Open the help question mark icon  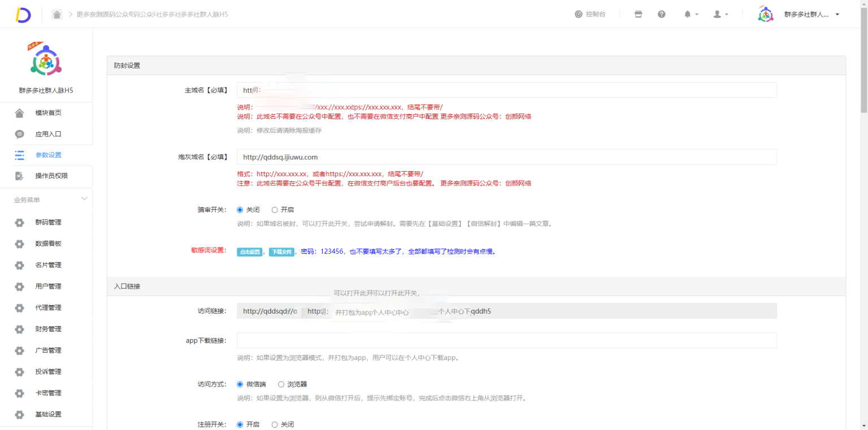tap(661, 14)
